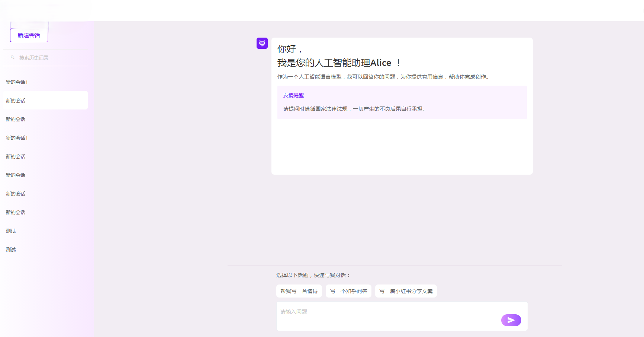Image resolution: width=644 pixels, height=337 pixels.
Task: Send the message with the paper-plane button
Action: (511, 320)
